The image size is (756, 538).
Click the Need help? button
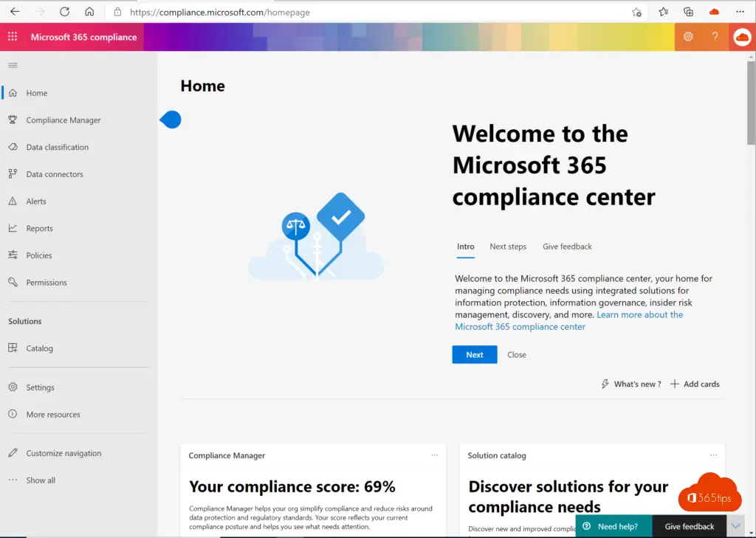tap(614, 526)
